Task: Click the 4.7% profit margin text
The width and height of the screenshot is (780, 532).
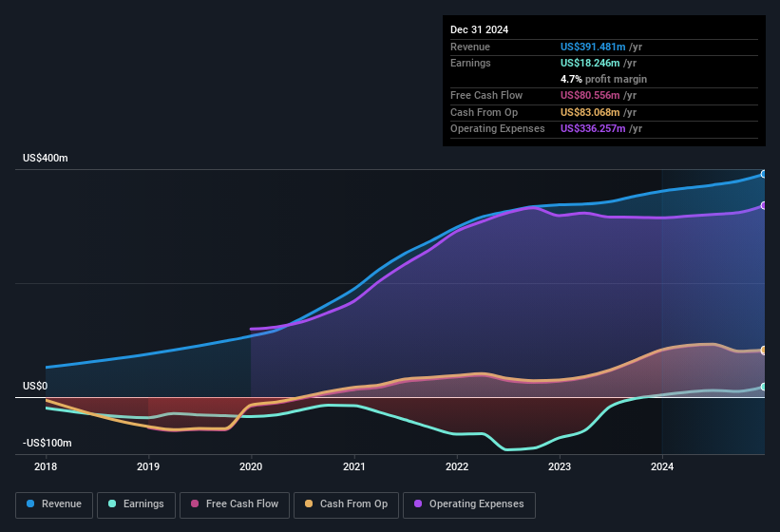Action: (603, 79)
